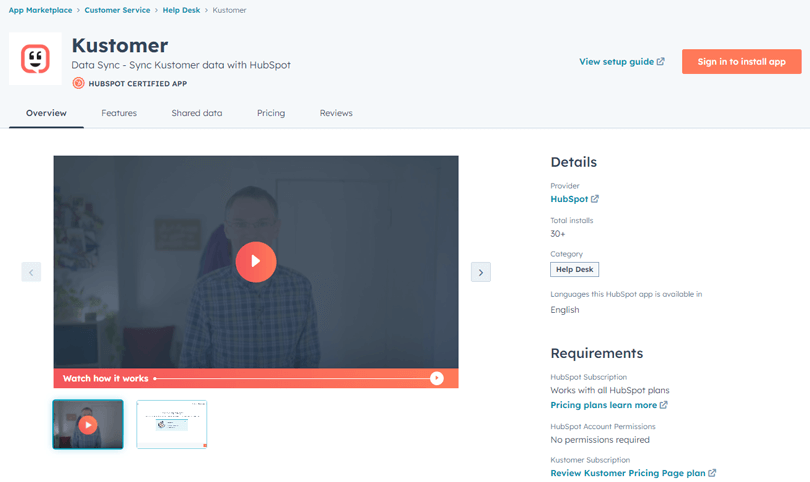Viewport: 810px width, 482px height.
Task: Click the 'English' language value
Action: pyautogui.click(x=565, y=310)
